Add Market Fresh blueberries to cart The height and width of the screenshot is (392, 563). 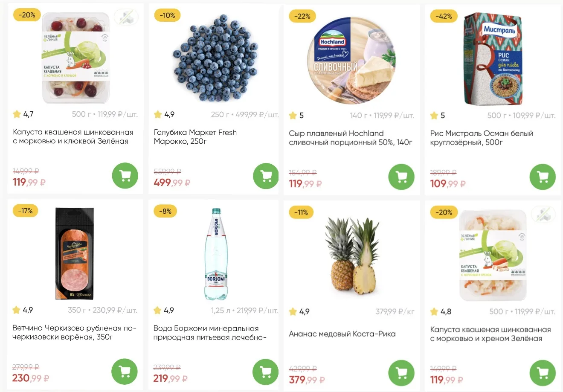pyautogui.click(x=266, y=176)
